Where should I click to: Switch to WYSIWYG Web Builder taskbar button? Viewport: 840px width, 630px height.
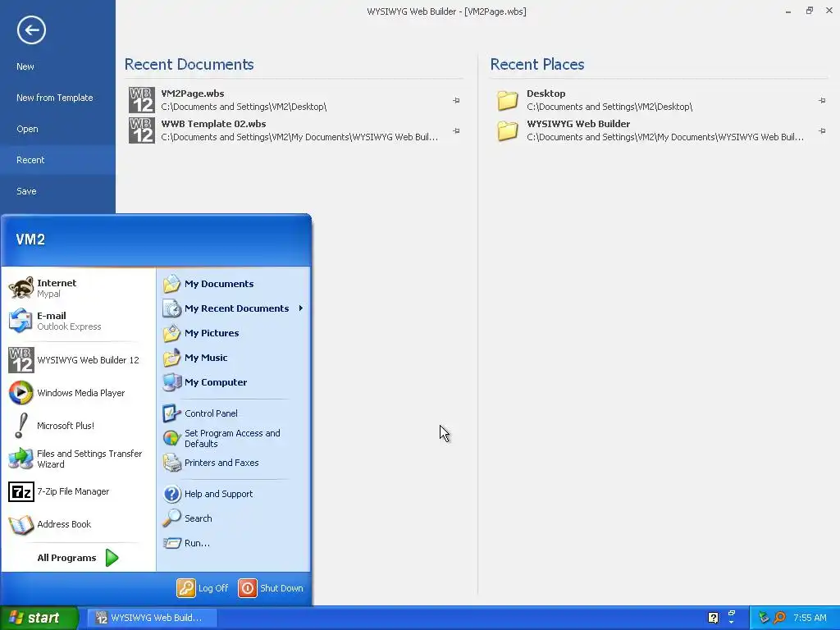point(152,618)
